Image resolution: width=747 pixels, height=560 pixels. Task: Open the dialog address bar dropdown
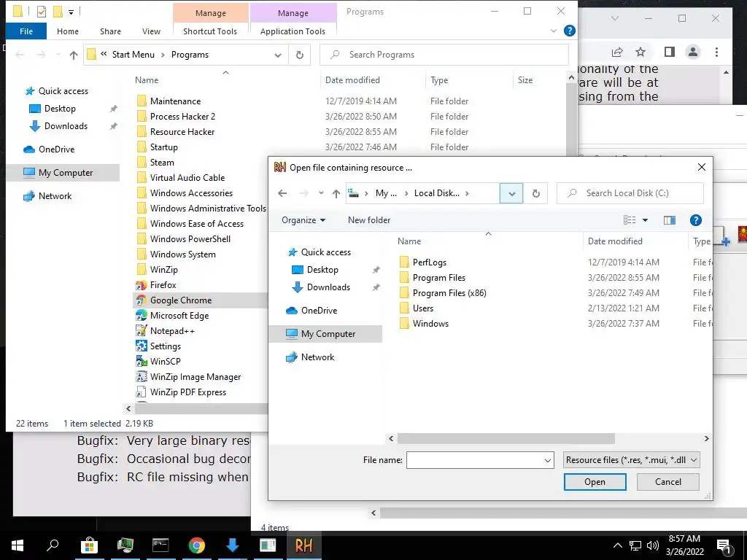(x=511, y=193)
